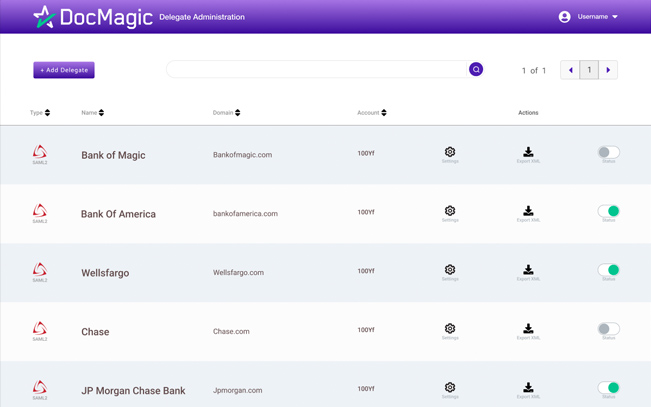Image resolution: width=651 pixels, height=407 pixels.
Task: Click the Jpmorgan.com domain
Action: (x=237, y=390)
